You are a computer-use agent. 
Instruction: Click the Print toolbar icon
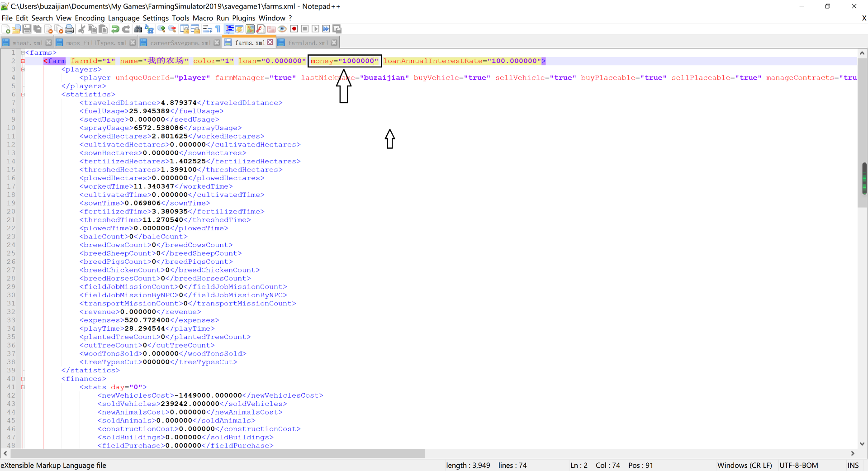[69, 29]
